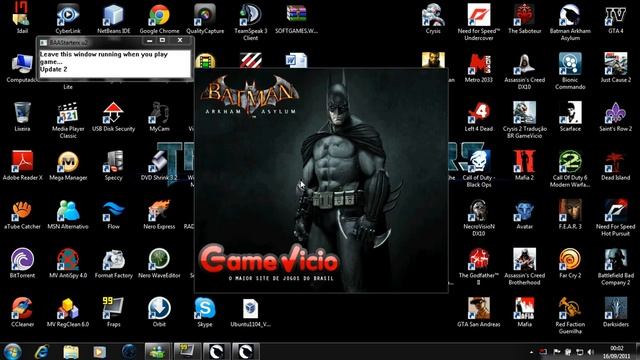
Task: Launch Crysis from the desktop
Action: [433, 16]
